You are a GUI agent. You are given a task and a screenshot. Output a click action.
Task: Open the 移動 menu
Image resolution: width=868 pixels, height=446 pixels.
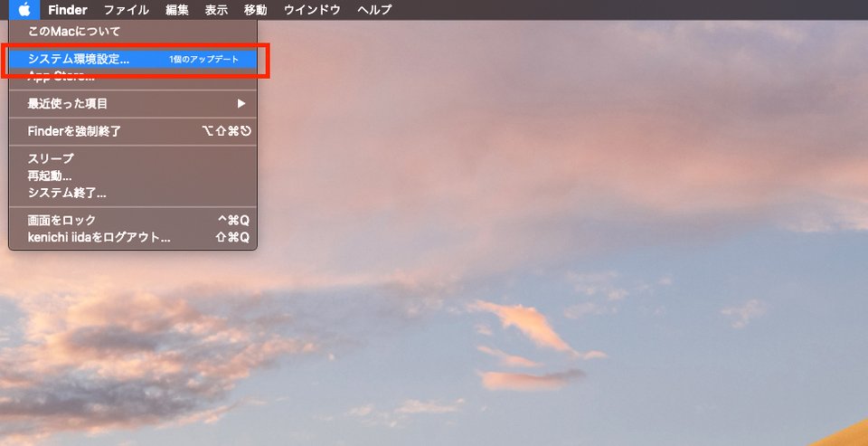tap(256, 9)
